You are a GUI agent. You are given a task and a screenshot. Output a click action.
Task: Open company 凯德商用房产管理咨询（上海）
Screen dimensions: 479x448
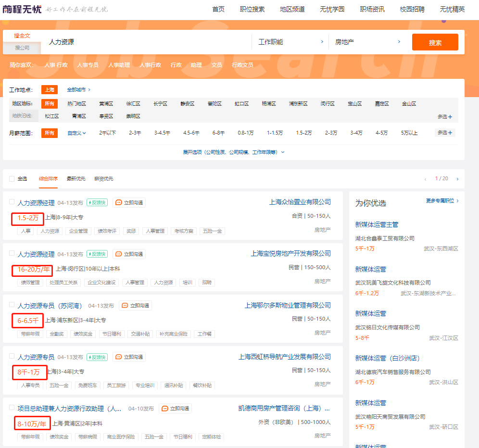tap(284, 408)
